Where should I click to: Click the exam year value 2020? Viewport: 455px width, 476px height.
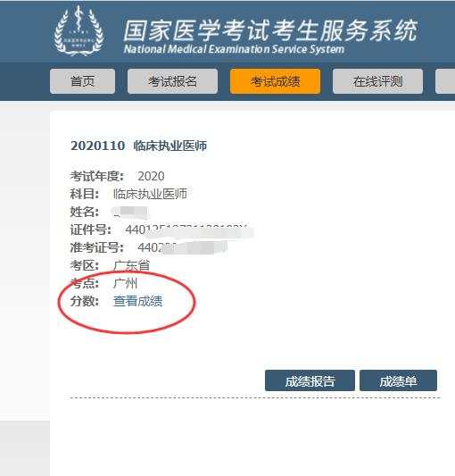point(151,176)
